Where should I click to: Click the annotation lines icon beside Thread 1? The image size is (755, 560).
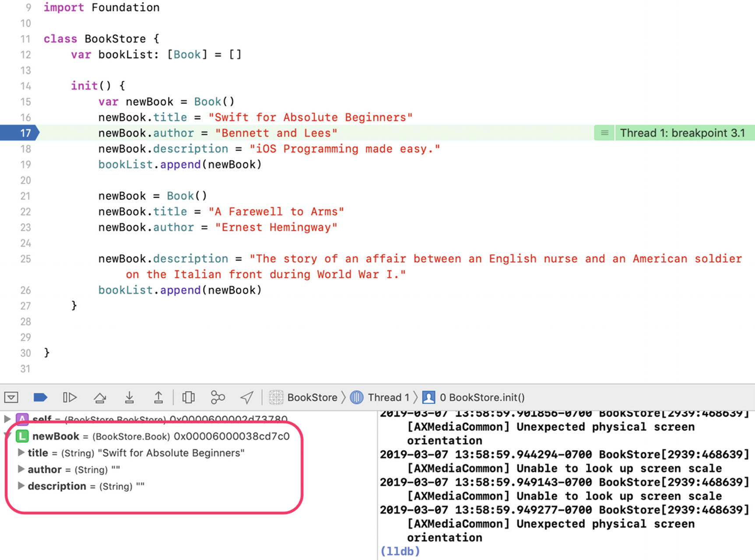[x=604, y=133]
